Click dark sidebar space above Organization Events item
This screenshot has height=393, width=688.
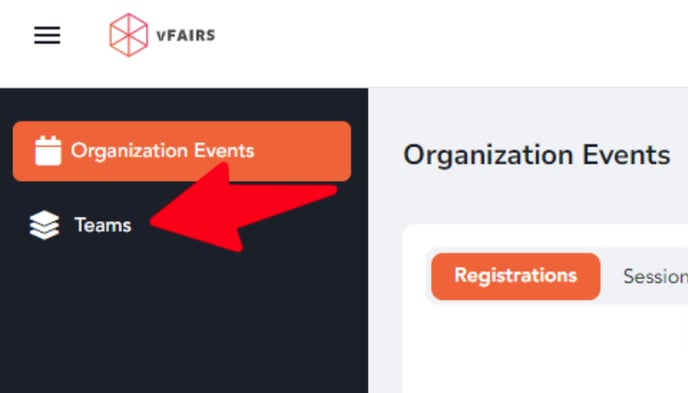pos(184,104)
